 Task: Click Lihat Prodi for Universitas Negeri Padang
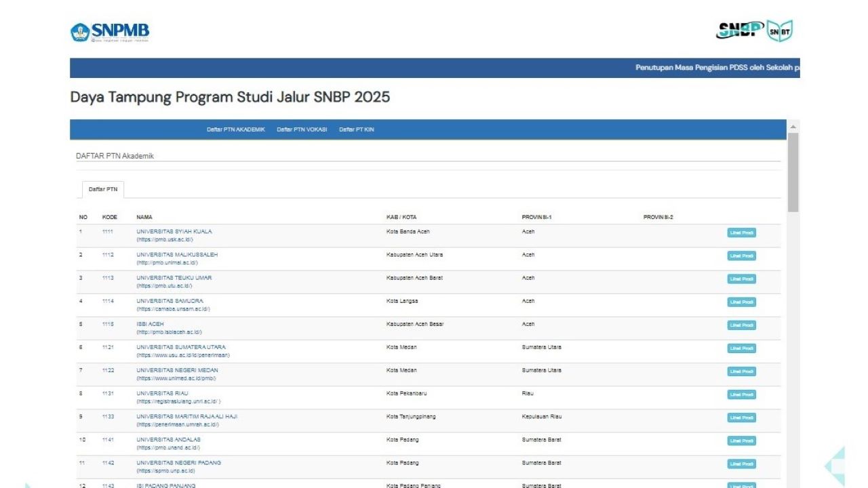742,464
